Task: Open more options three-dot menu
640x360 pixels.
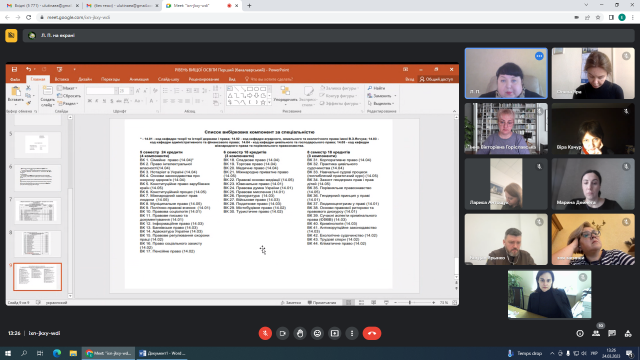Action: coord(352,333)
